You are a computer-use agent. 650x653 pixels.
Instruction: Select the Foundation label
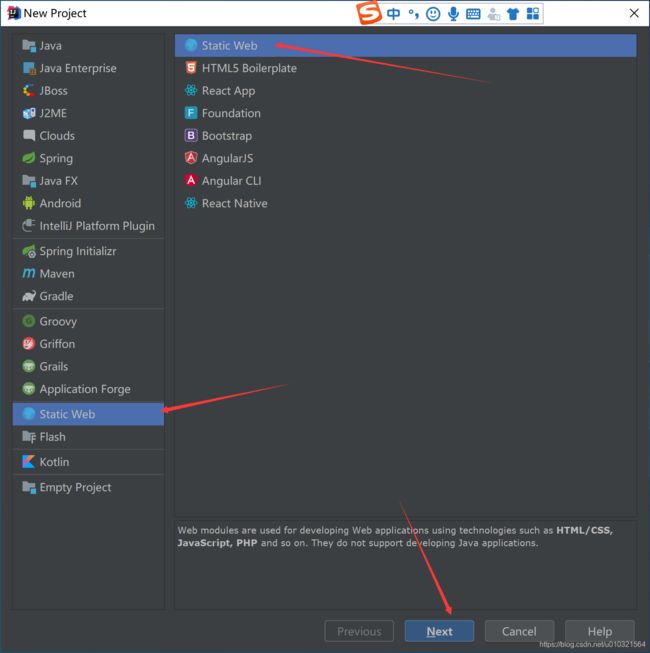coord(231,113)
